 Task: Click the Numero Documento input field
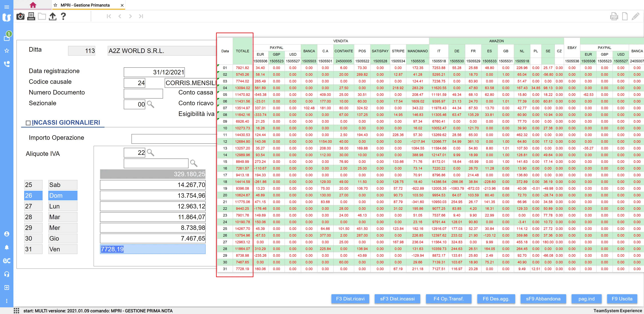click(x=143, y=94)
